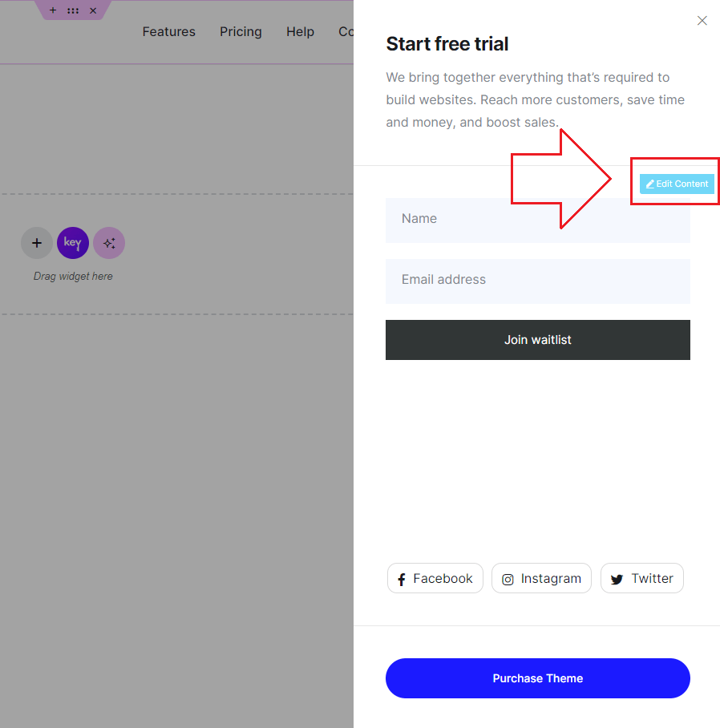Viewport: 720px width, 728px height.
Task: Click the Join waitlist button
Action: point(537,340)
